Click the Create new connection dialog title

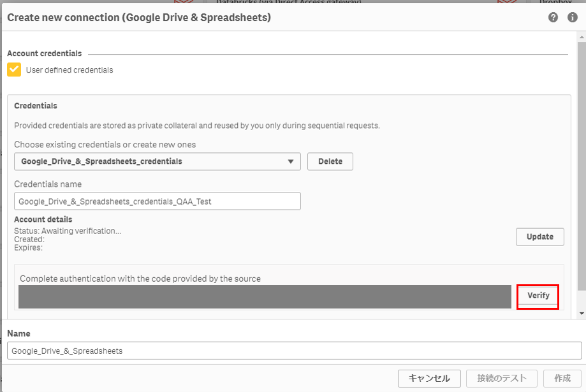click(x=139, y=18)
